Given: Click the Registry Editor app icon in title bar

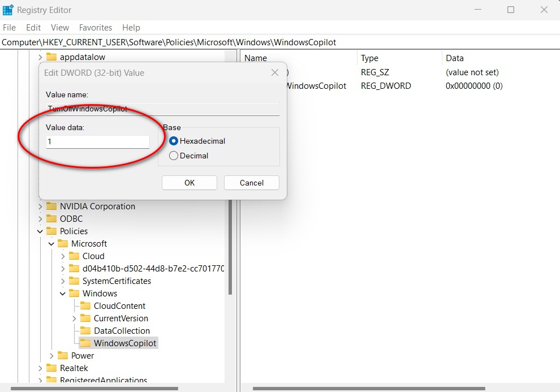Looking at the screenshot, I should coord(8,10).
